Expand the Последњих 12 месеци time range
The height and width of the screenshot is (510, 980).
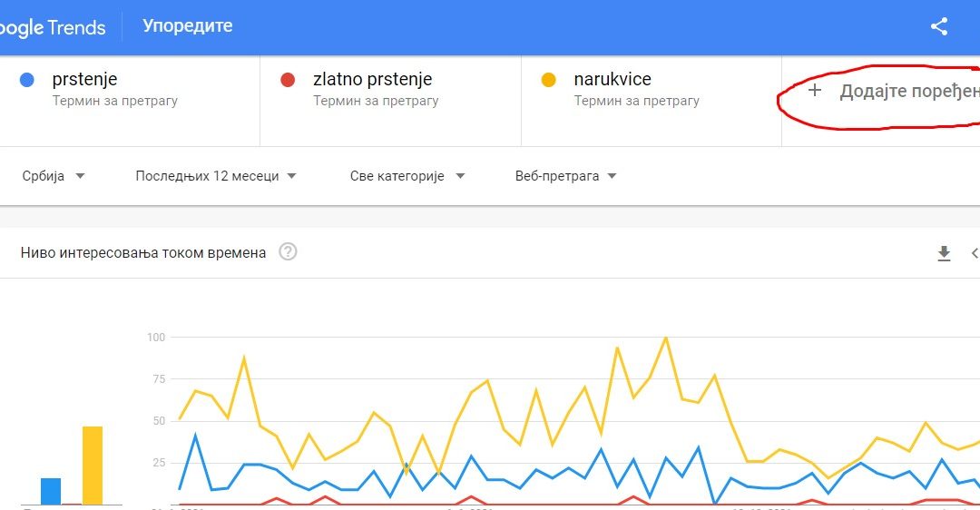point(216,176)
